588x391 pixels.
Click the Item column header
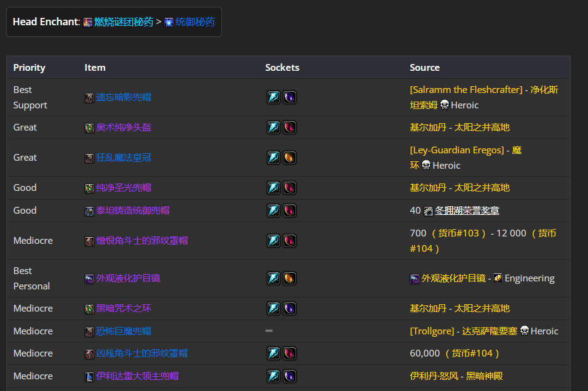[x=95, y=68]
